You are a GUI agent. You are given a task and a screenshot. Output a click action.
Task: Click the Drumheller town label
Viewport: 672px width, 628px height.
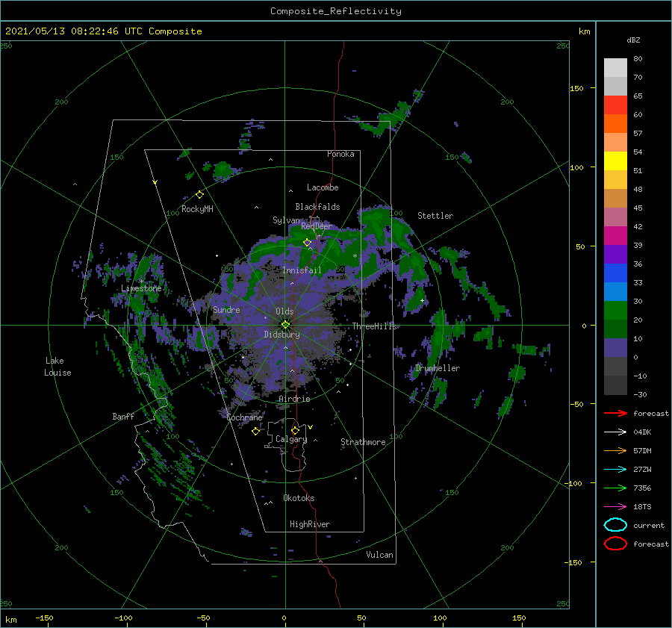click(438, 368)
